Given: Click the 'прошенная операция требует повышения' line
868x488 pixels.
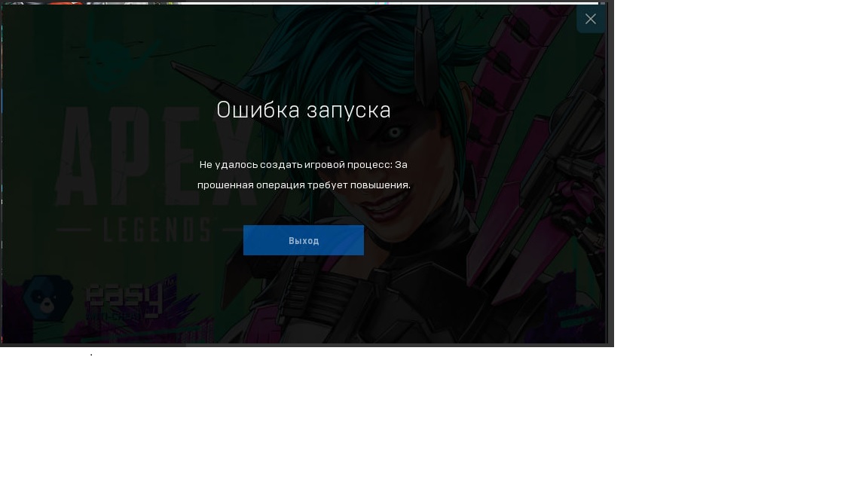Looking at the screenshot, I should pyautogui.click(x=304, y=185).
